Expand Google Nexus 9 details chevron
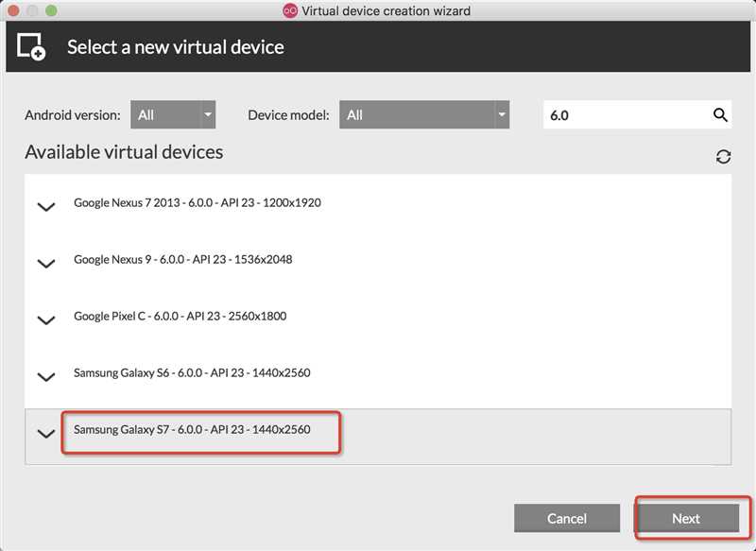Screen dimensions: 756x551 tap(46, 264)
